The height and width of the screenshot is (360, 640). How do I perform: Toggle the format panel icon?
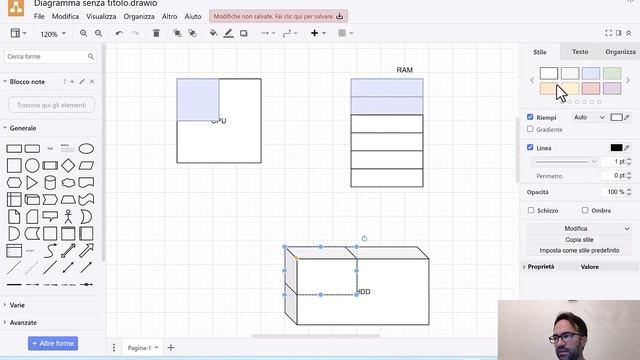618,33
